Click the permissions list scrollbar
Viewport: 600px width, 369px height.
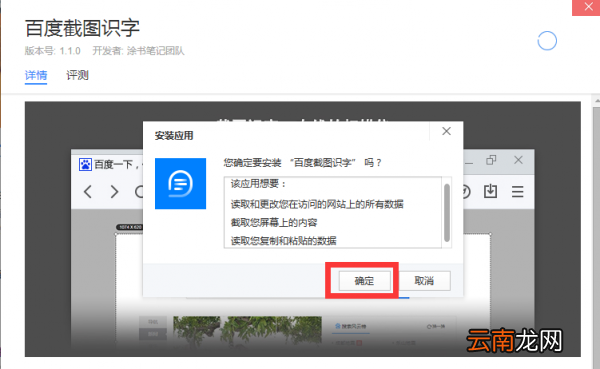[447, 213]
